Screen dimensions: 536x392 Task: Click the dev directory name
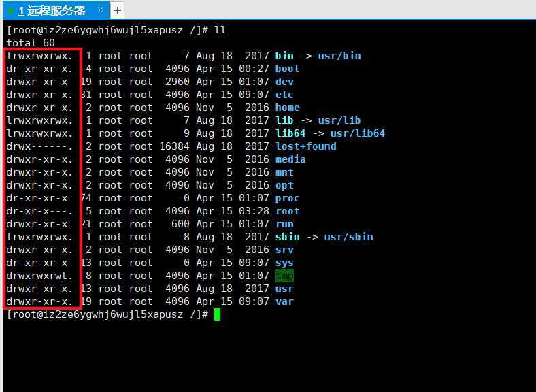click(284, 82)
